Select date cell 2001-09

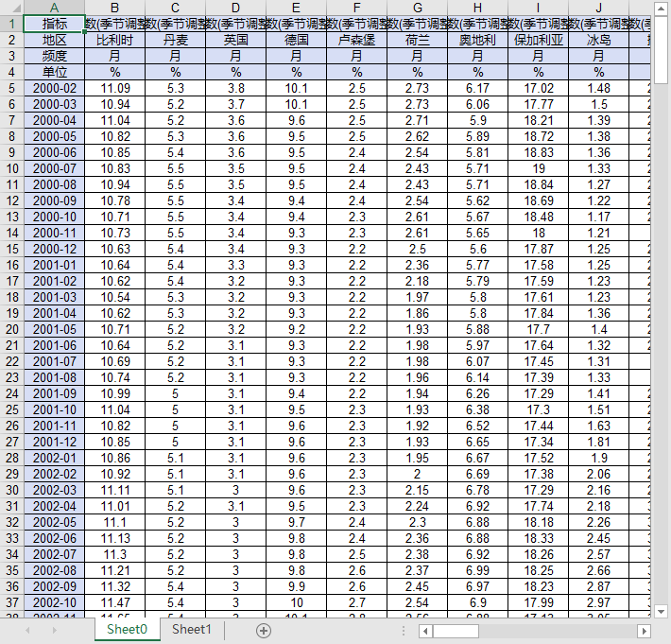[x=55, y=393]
